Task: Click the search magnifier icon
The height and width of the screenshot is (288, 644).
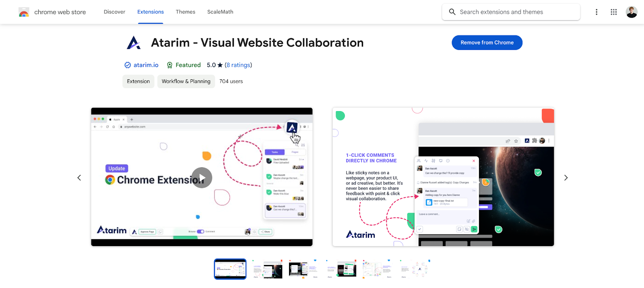Action: pyautogui.click(x=452, y=12)
